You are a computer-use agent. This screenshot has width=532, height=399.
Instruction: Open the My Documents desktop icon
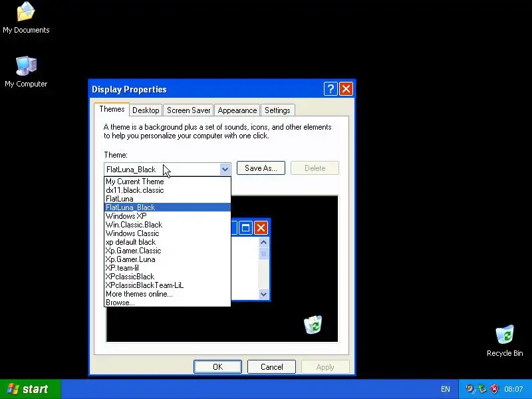click(26, 18)
